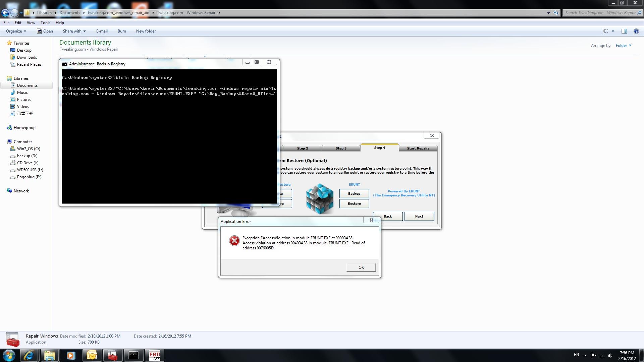Click the ERUNT Backup button
The height and width of the screenshot is (362, 644).
point(354,193)
